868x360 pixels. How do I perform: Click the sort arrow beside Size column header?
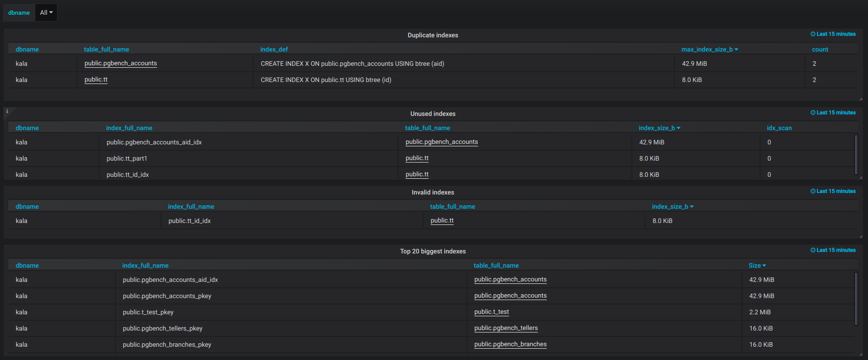tap(764, 266)
